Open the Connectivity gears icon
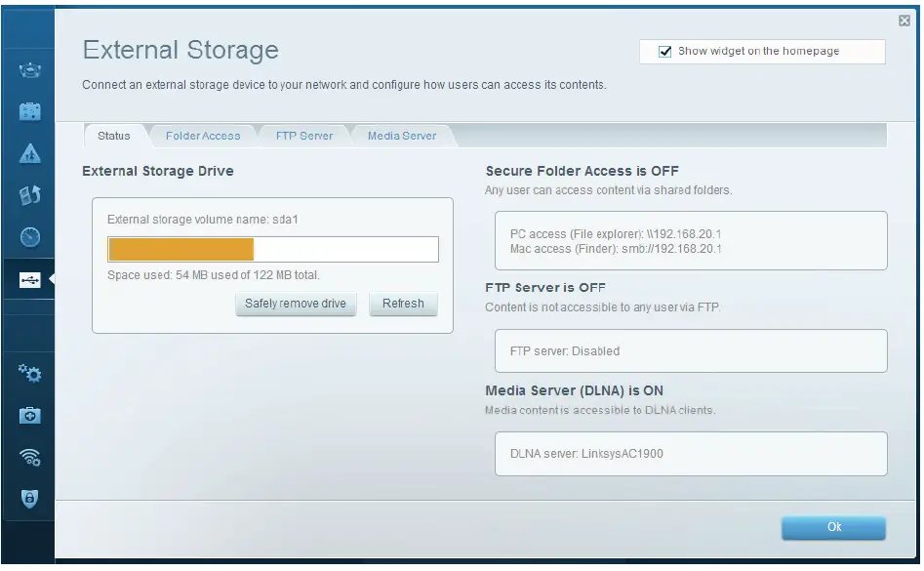The height and width of the screenshot is (571, 924). pyautogui.click(x=29, y=373)
